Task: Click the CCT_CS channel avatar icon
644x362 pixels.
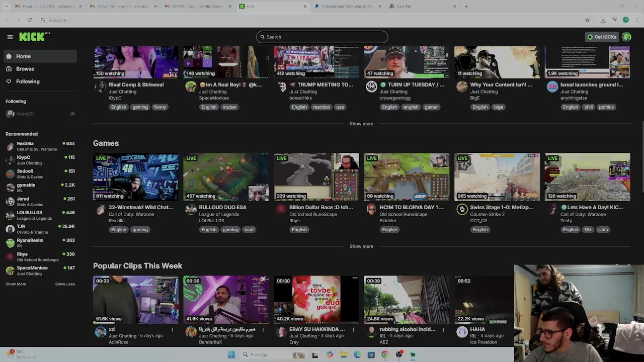Action: click(462, 209)
